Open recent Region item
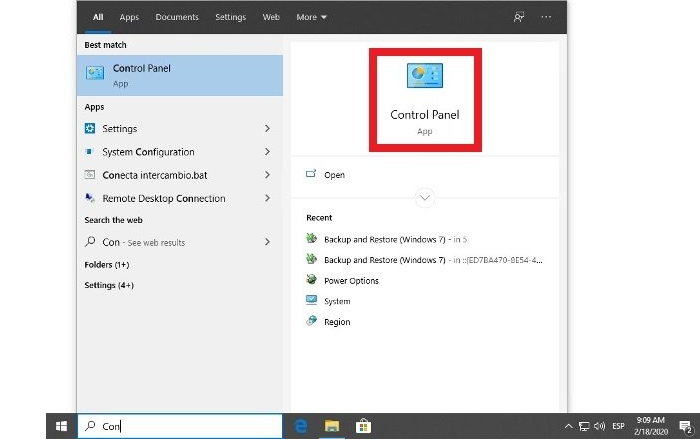 [337, 322]
